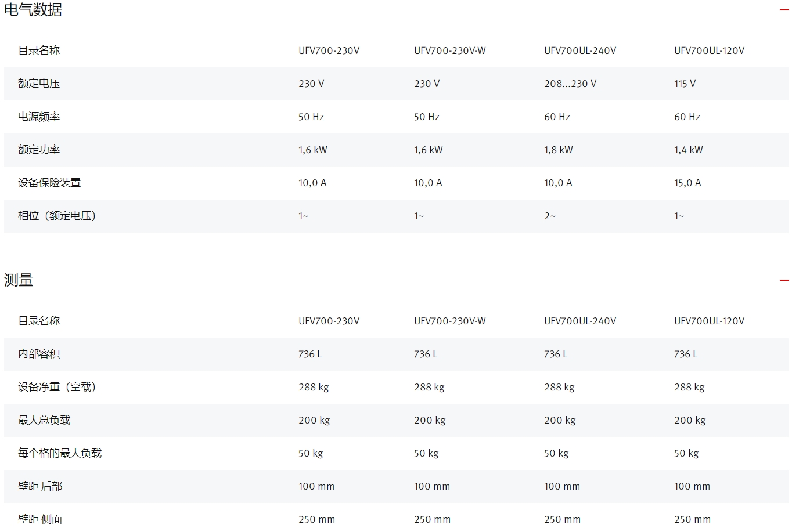Click the 15,0 A fuse value

[687, 183]
